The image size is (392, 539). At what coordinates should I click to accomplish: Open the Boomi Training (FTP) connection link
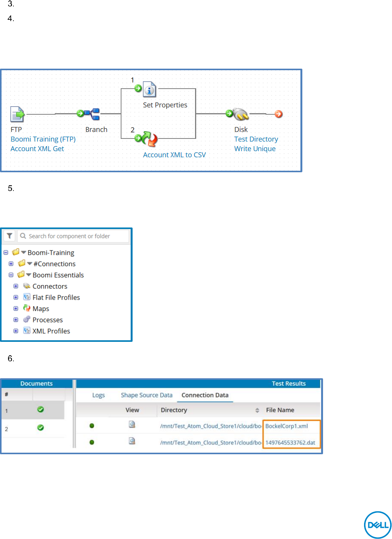click(x=43, y=139)
